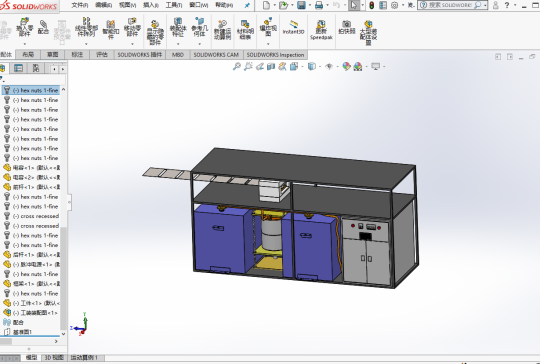This screenshot has height=364, width=540.
Task: Open the section view icon
Action: point(271,66)
